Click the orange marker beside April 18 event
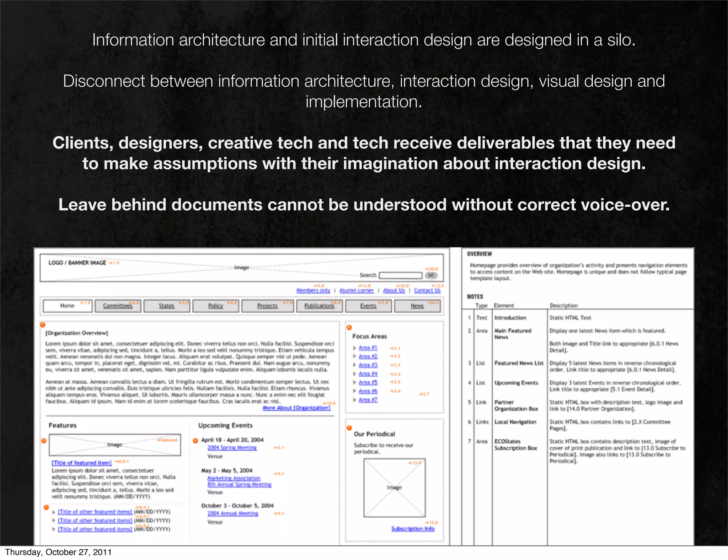The image size is (728, 560). [196, 441]
